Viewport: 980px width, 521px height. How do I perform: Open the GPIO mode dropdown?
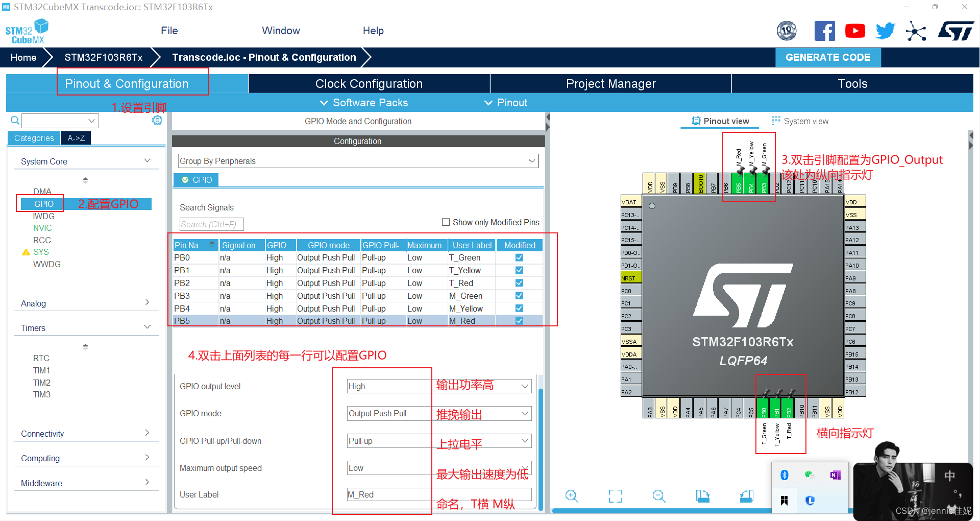(x=439, y=413)
